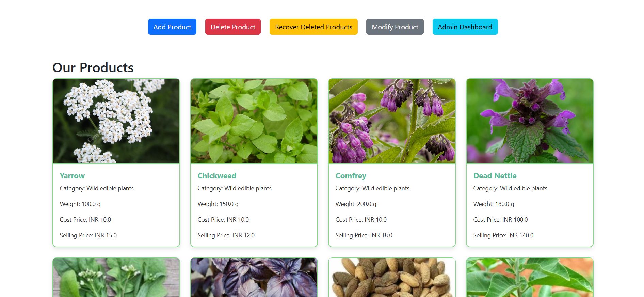Go to Admin Dashboard
The image size is (644, 297).
coord(465,27)
